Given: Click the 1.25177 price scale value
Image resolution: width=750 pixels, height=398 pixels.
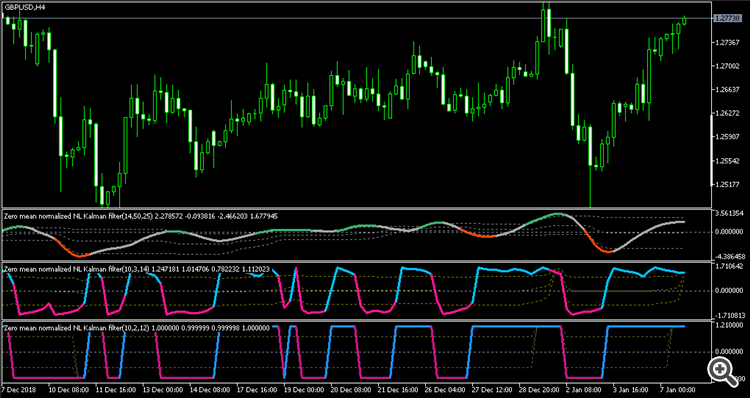Looking at the screenshot, I should tap(727, 184).
